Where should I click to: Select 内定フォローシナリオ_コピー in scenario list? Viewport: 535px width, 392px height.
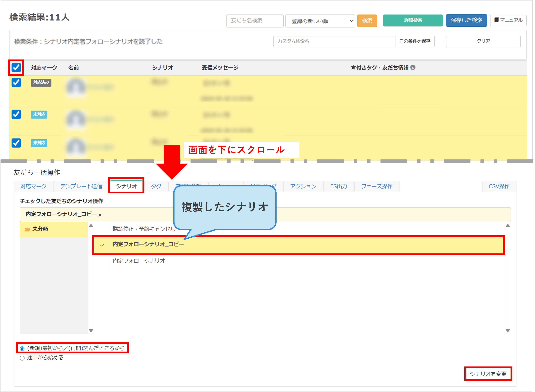click(148, 244)
